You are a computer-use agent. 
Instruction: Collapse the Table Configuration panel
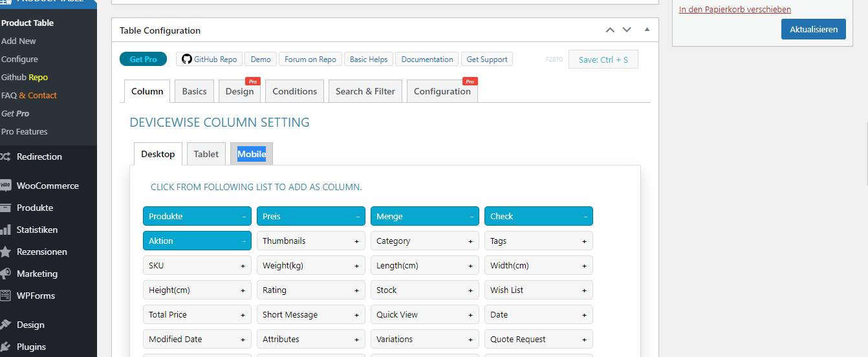pos(647,30)
